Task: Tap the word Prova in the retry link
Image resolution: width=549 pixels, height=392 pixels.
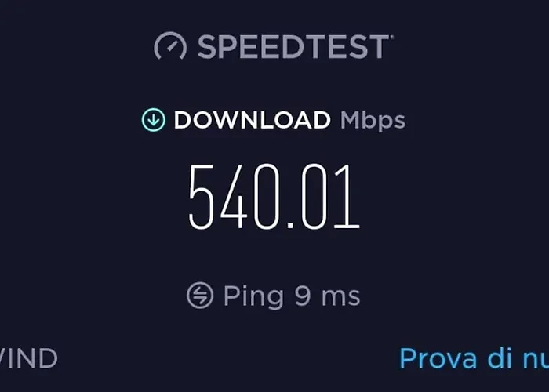Action: coord(438,358)
